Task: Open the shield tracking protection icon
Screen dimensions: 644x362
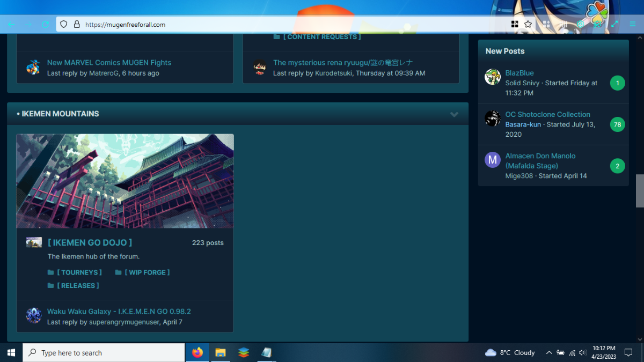Action: (x=63, y=25)
